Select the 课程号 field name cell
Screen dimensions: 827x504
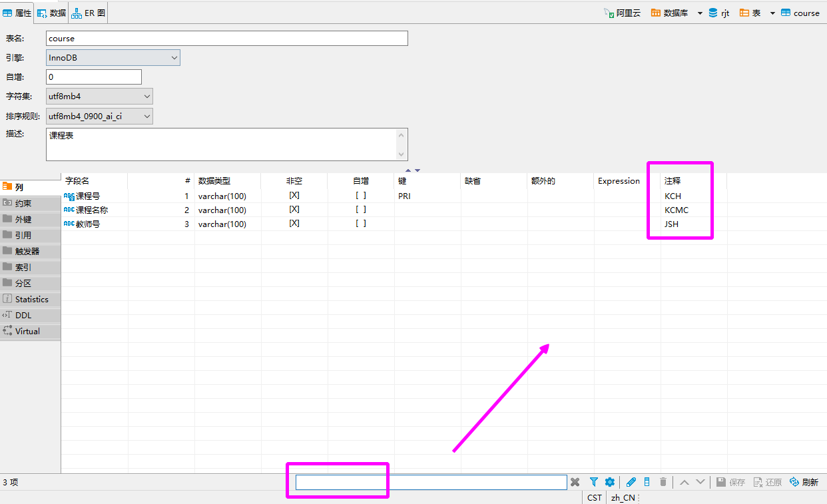[95, 196]
